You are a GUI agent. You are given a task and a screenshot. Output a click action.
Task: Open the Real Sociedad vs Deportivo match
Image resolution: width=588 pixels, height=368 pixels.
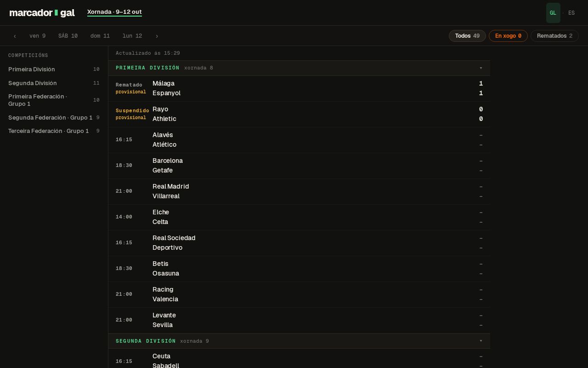[x=299, y=243]
